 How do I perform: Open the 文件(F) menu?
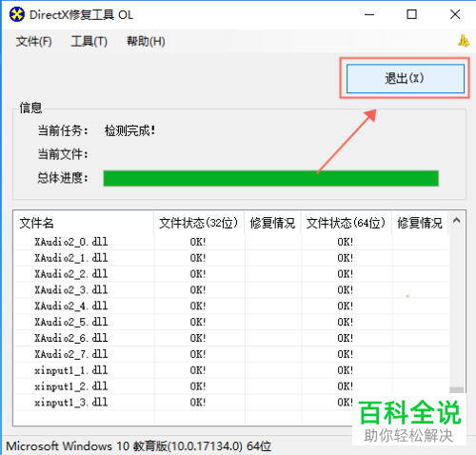click(x=34, y=41)
